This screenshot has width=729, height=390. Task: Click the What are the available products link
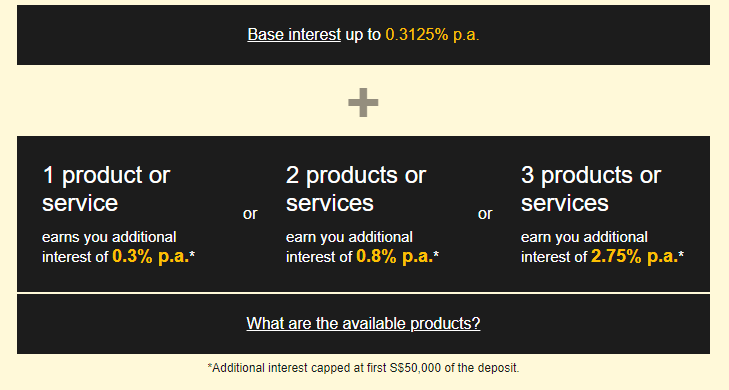363,324
